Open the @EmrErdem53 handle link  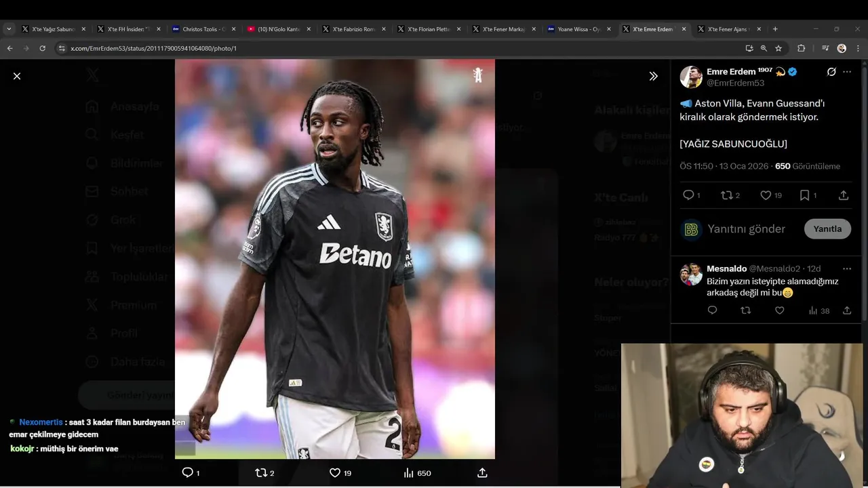[735, 83]
